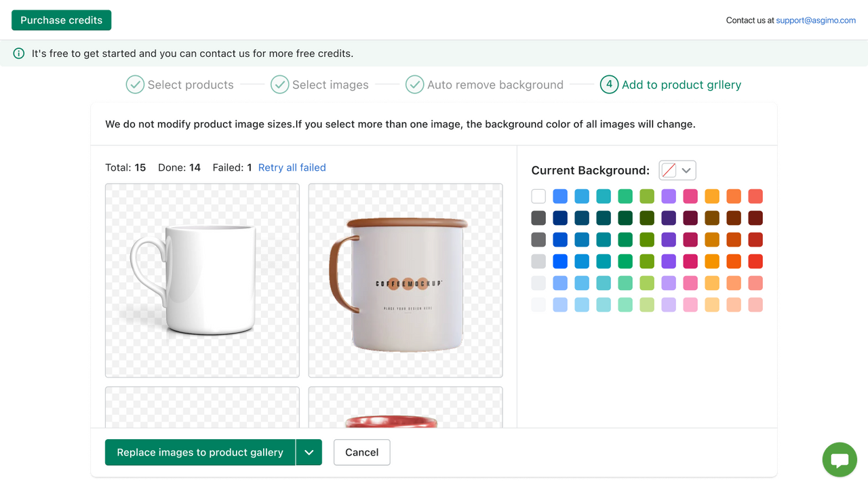Expand the Current Background dropdown chevron
Viewport: 868px width, 488px height.
point(686,170)
